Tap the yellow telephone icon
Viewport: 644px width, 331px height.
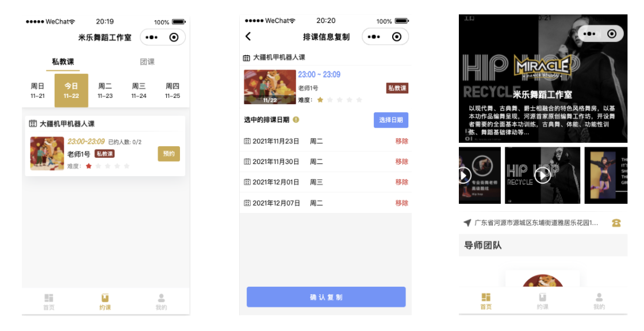coord(616,223)
